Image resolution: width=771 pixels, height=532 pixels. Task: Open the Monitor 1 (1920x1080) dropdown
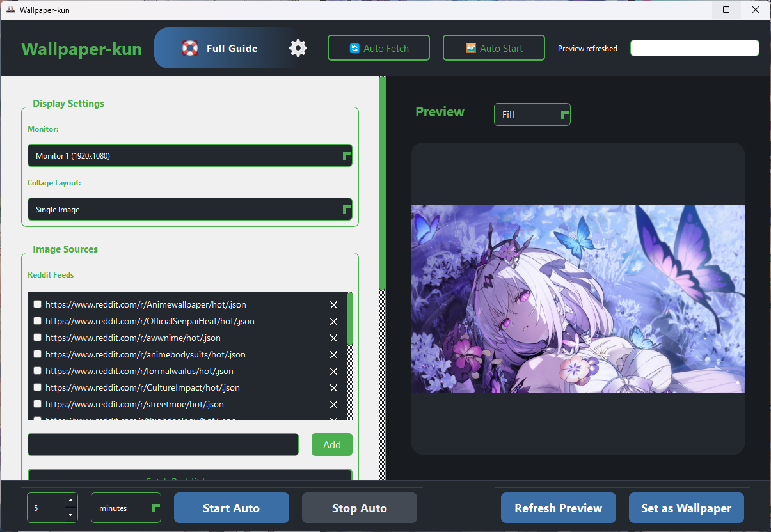(x=190, y=155)
